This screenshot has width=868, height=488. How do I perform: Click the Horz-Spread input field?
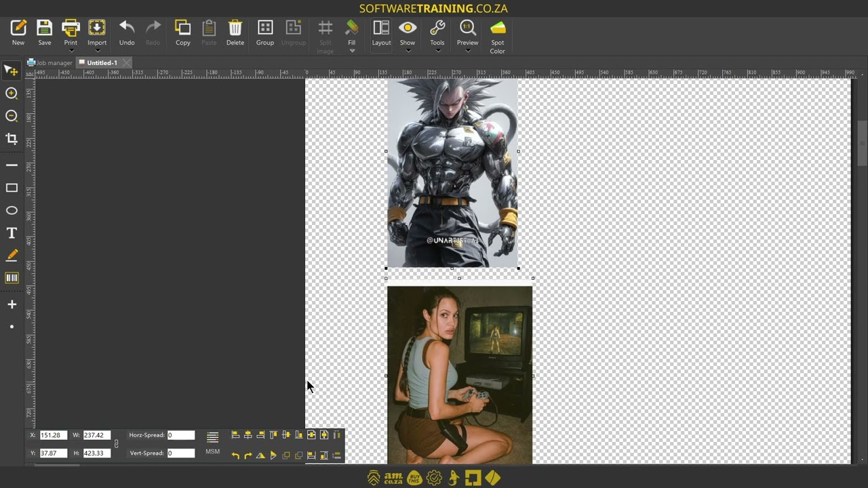181,435
